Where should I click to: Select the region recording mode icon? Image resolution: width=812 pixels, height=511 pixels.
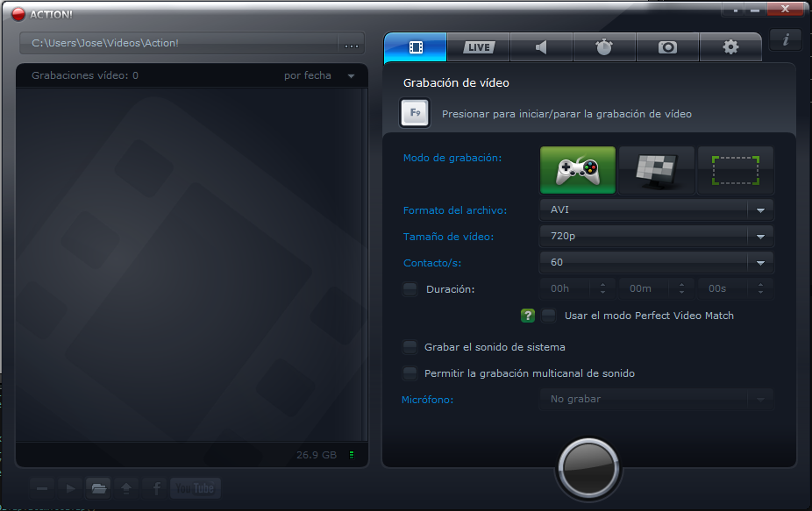(736, 170)
